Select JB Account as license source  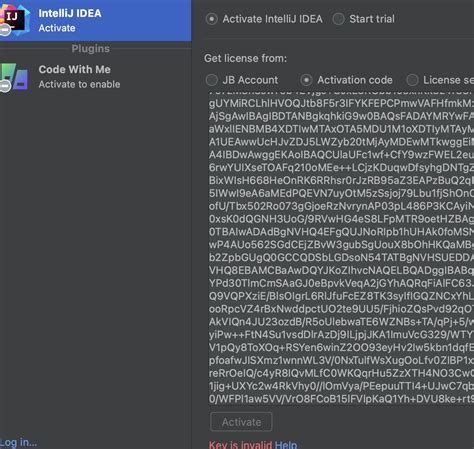point(211,80)
